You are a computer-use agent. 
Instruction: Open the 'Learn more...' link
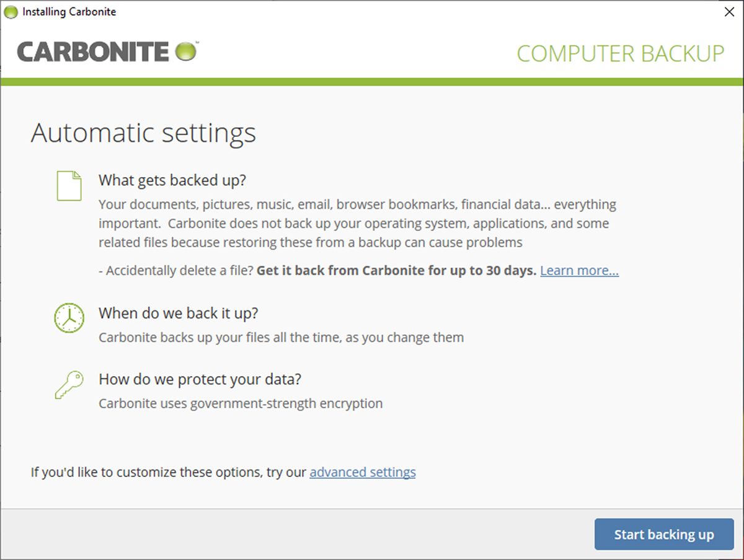pyautogui.click(x=578, y=270)
